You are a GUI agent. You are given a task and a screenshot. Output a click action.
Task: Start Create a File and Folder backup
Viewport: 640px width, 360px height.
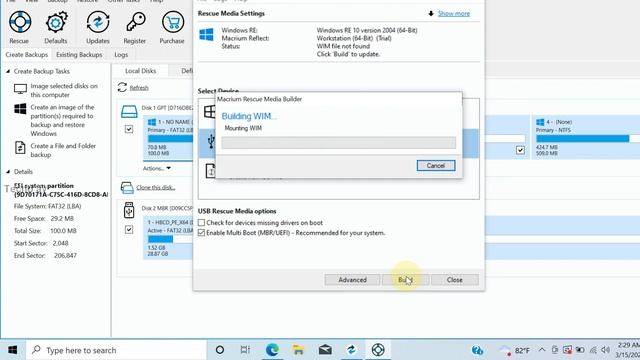click(63, 150)
